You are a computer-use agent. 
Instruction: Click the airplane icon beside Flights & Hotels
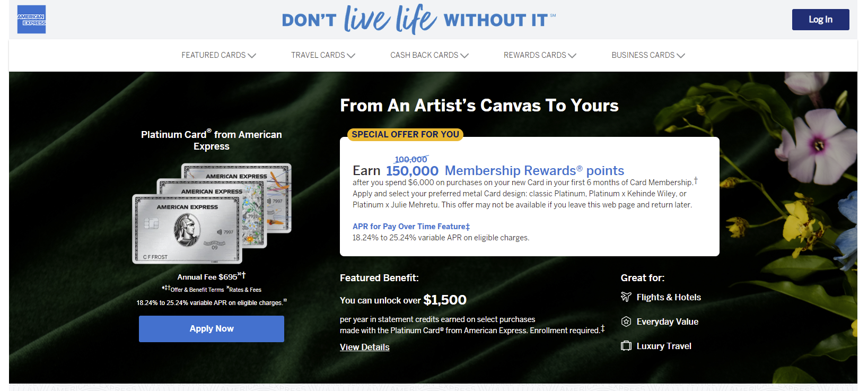click(626, 297)
